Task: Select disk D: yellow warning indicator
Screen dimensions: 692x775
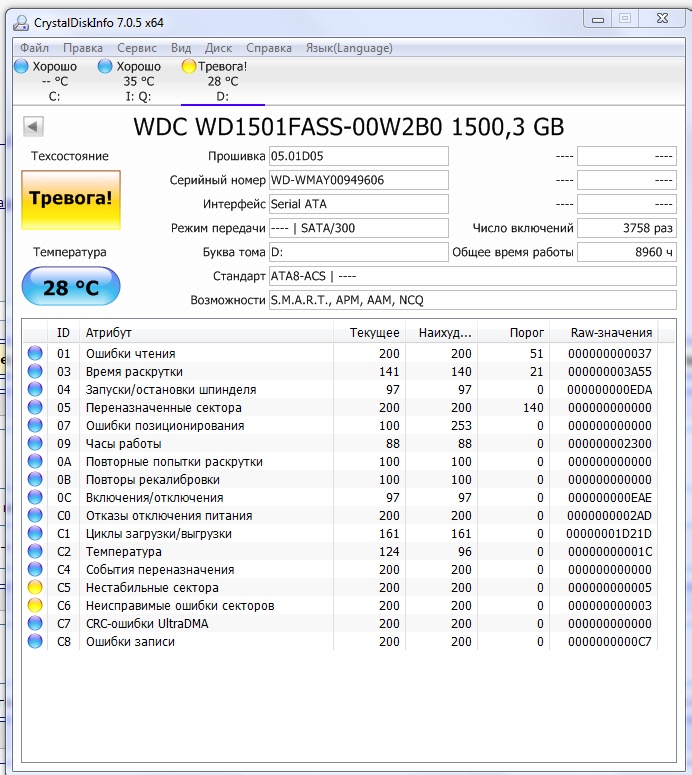Action: coord(189,66)
